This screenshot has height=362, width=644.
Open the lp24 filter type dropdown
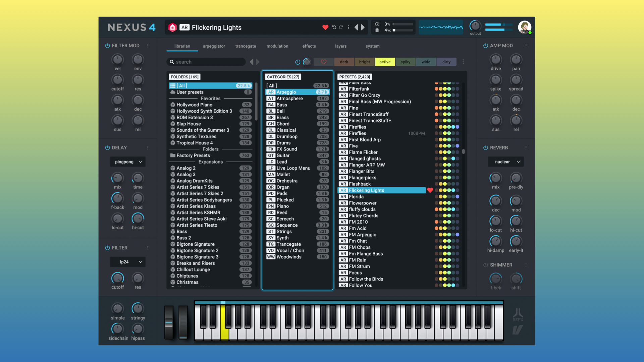128,262
